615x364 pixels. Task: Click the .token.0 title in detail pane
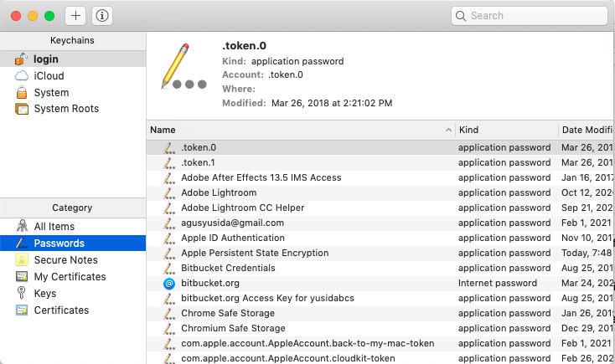pos(244,46)
